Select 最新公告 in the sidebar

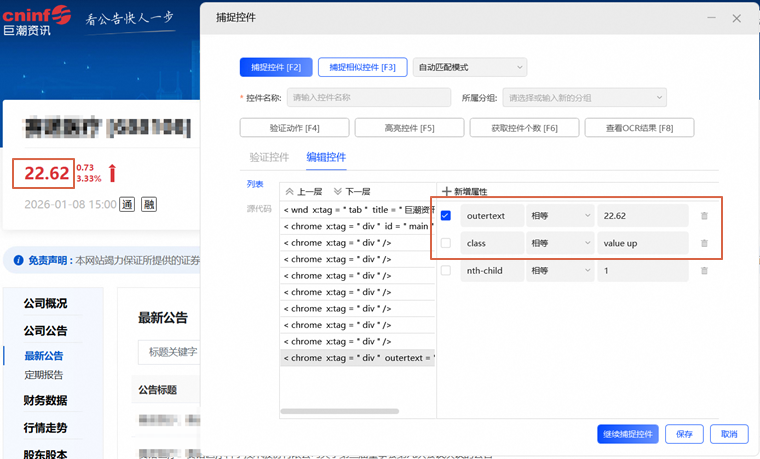(44, 356)
